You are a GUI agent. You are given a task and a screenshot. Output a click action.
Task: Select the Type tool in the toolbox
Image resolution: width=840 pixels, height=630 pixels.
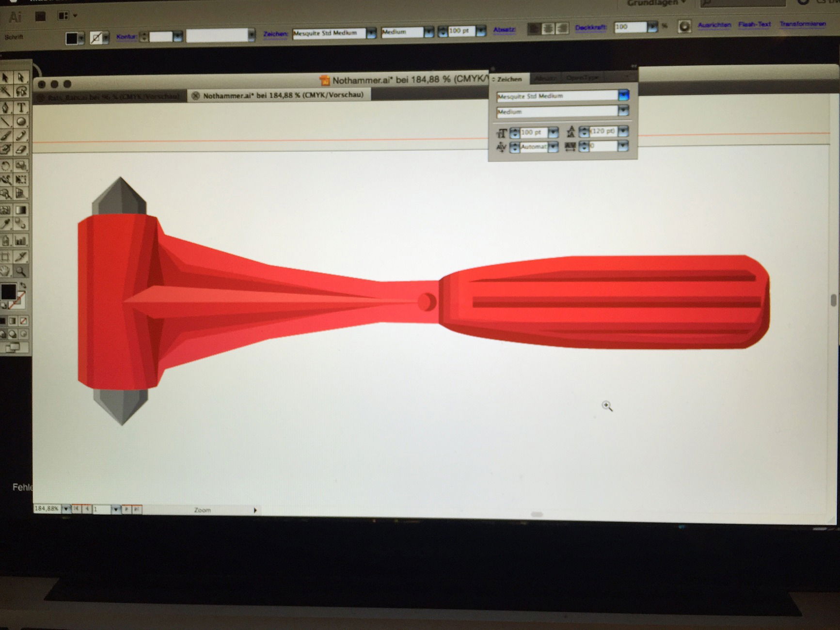(21, 107)
